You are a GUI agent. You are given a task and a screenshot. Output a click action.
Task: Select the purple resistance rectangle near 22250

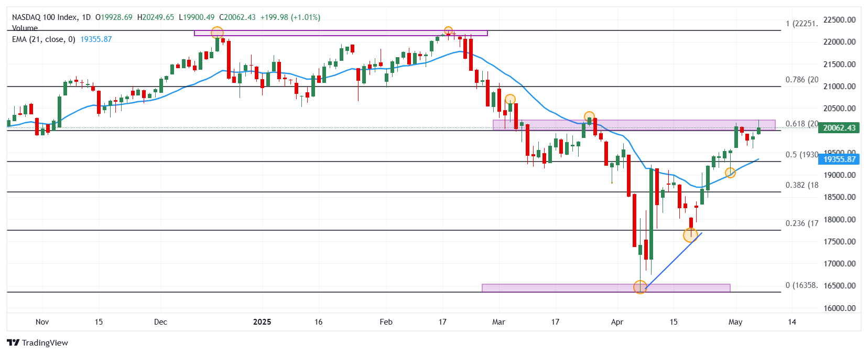point(341,33)
